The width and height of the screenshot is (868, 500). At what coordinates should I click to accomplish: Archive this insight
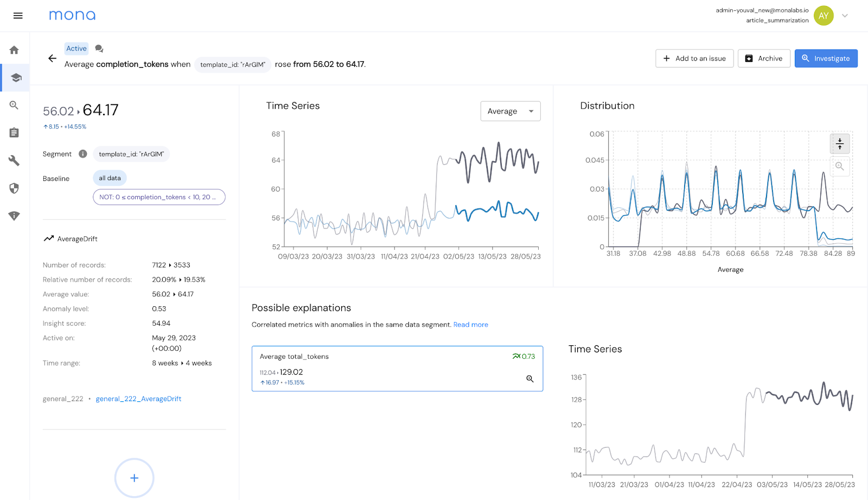tap(763, 59)
